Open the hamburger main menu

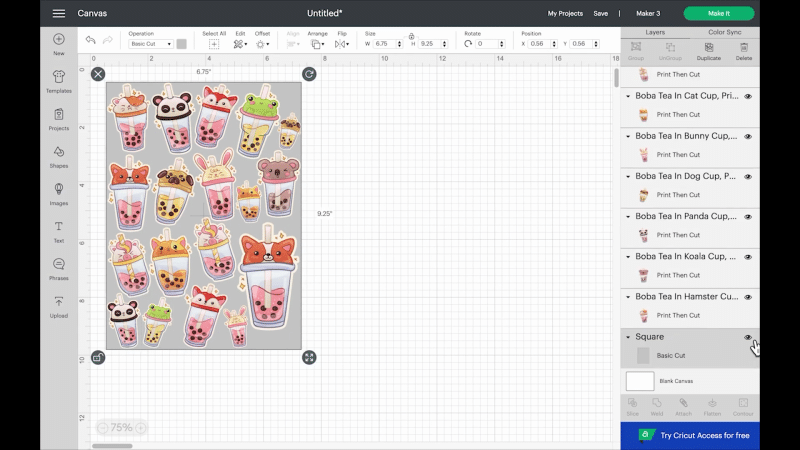59,13
